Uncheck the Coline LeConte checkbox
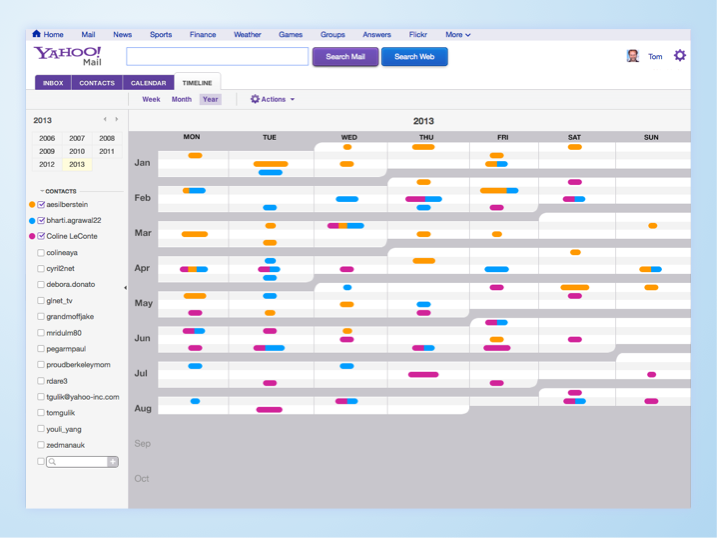Screen dimensions: 717x538 pos(41,236)
